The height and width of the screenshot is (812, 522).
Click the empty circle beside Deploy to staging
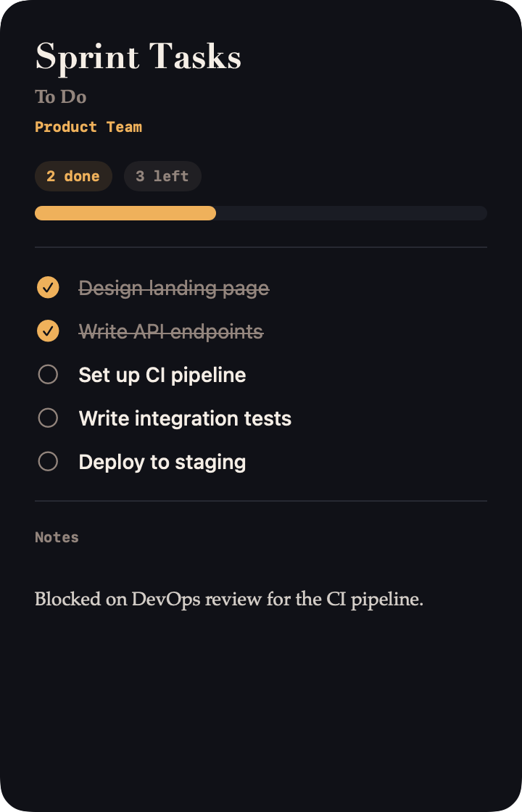[48, 461]
